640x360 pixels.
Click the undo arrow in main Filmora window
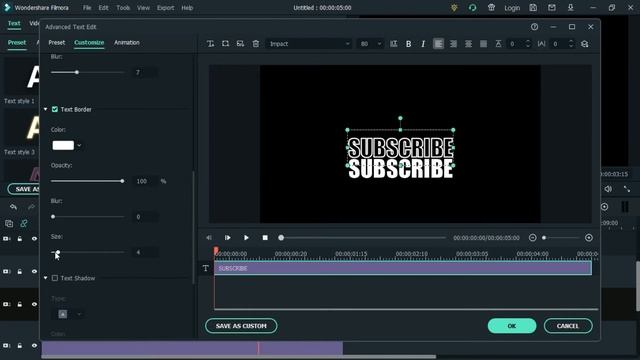13,207
